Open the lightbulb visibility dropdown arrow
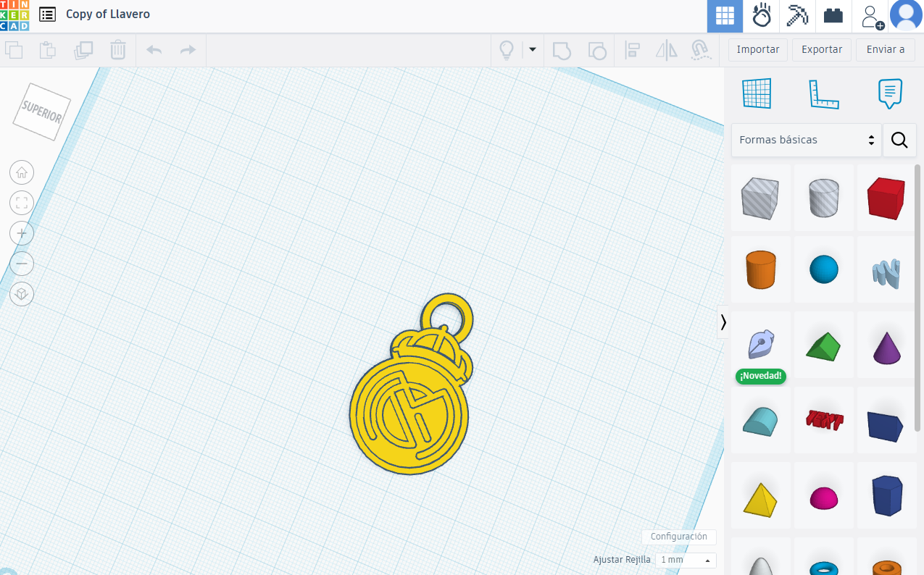This screenshot has height=575, width=924. click(x=533, y=49)
